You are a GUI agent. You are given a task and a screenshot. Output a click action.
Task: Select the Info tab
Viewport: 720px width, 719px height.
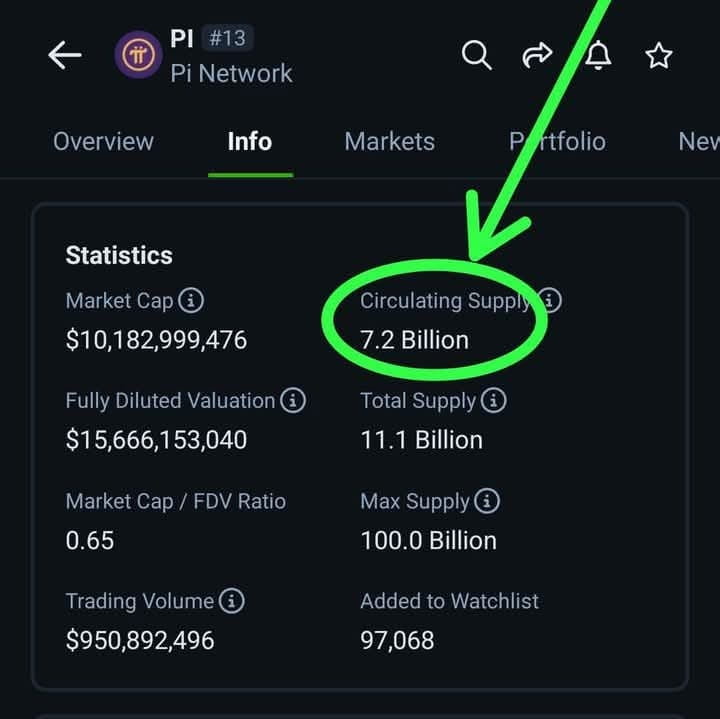point(250,141)
